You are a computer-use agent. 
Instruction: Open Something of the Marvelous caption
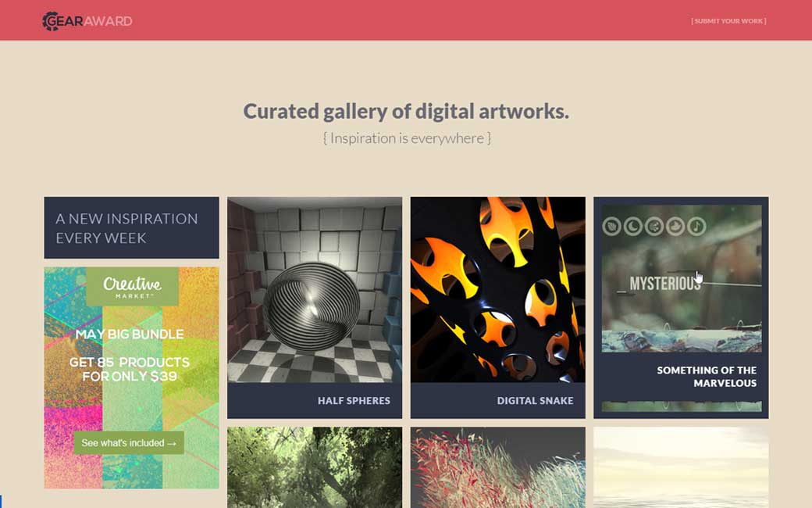pyautogui.click(x=707, y=377)
